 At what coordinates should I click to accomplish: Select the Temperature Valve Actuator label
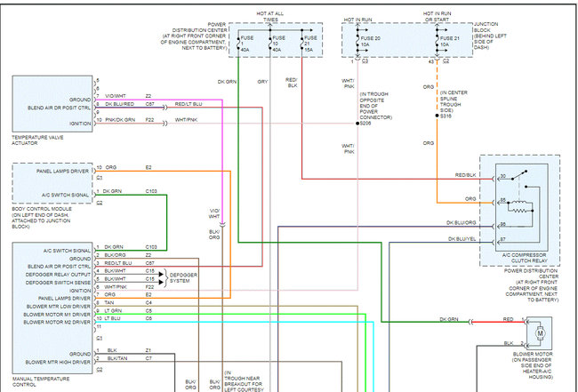[37, 140]
